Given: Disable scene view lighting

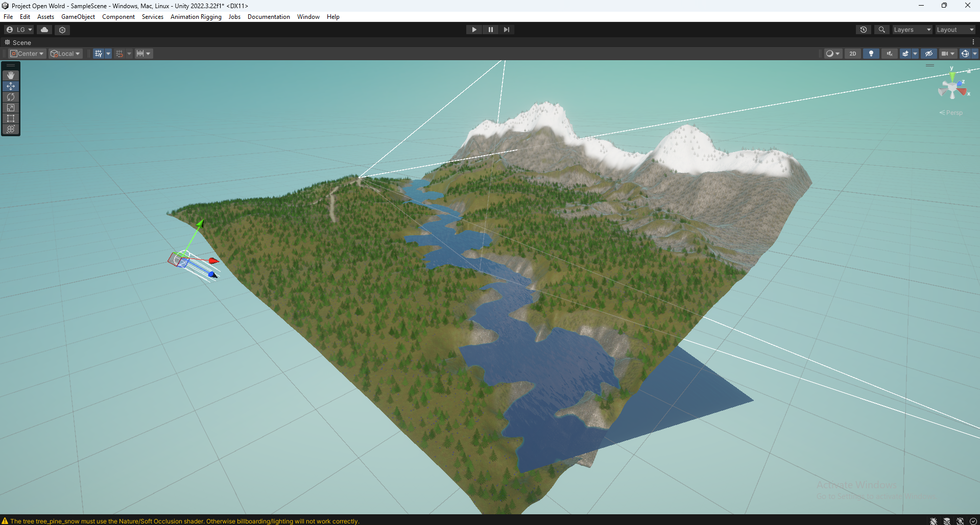Looking at the screenshot, I should click(x=871, y=53).
